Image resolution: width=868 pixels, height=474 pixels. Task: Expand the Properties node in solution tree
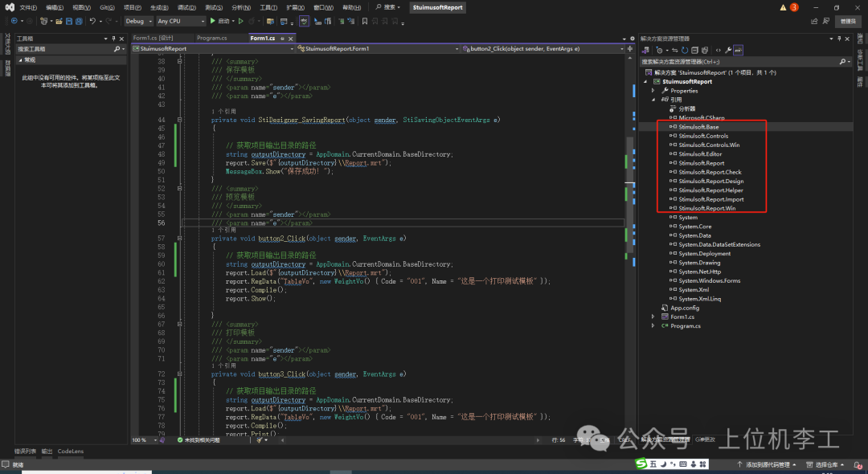click(653, 91)
